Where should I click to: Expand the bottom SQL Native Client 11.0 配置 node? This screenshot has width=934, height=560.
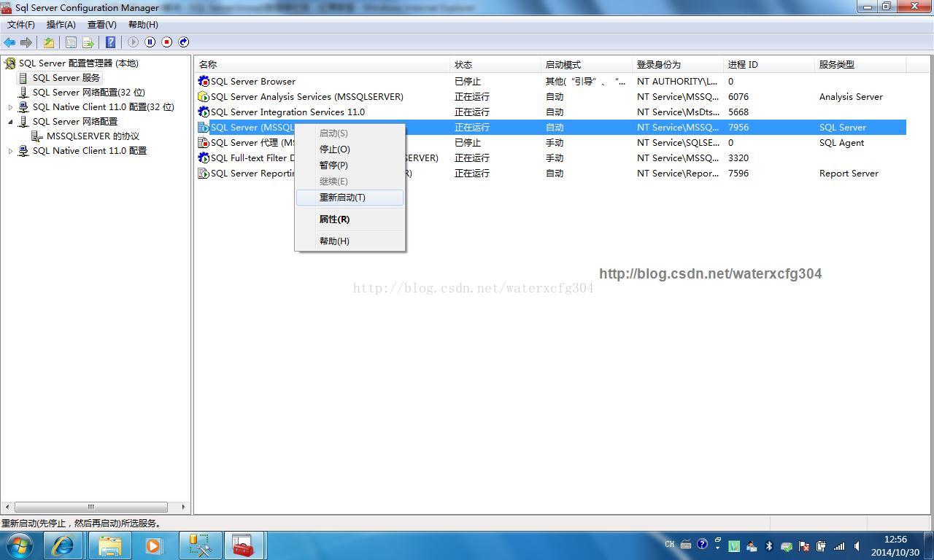click(x=10, y=151)
